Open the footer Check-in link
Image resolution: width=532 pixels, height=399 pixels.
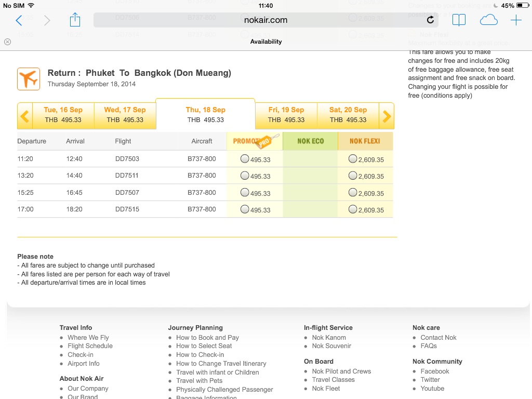(81, 354)
